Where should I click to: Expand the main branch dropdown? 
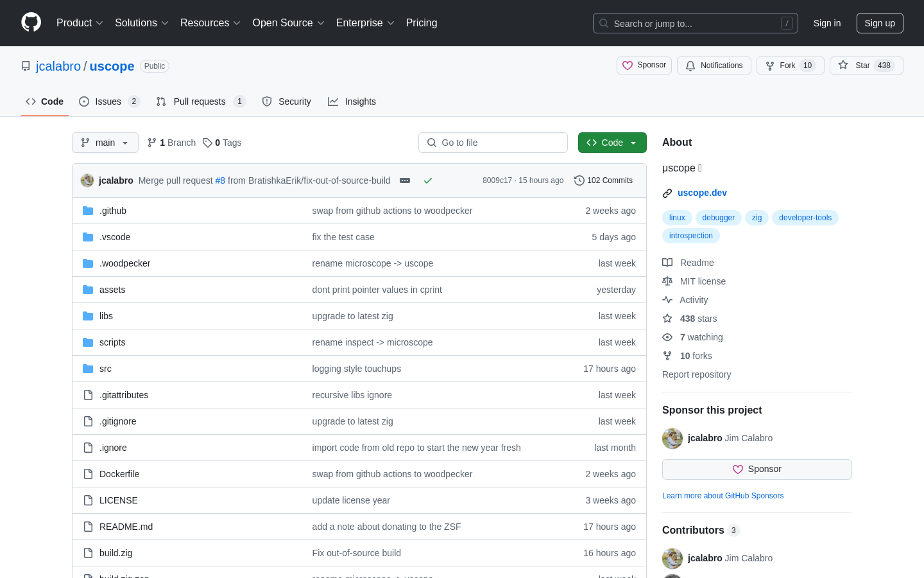pyautogui.click(x=105, y=143)
